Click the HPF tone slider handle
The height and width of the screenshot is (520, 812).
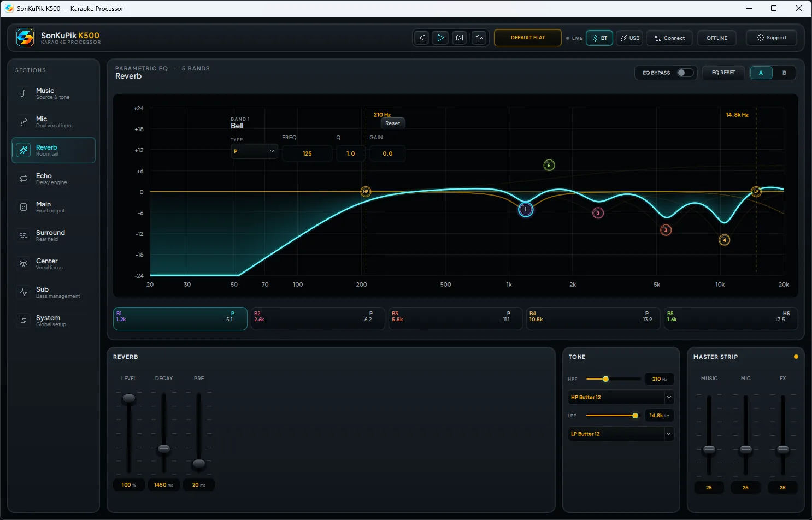tap(605, 379)
